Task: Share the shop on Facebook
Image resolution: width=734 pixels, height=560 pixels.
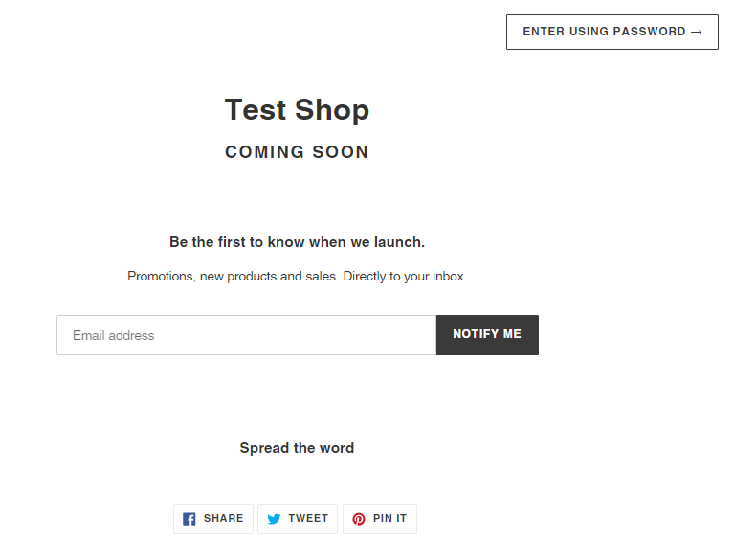Action: point(213,519)
